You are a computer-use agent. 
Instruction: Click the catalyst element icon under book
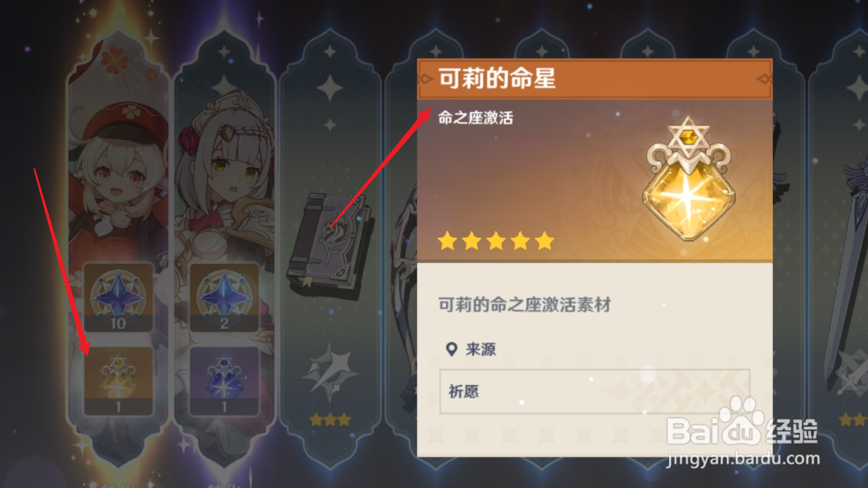(x=331, y=371)
